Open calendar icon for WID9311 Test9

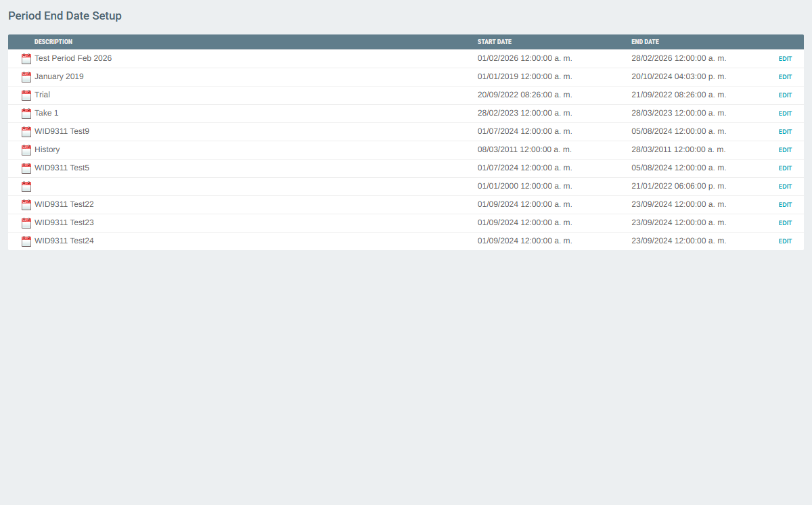26,132
